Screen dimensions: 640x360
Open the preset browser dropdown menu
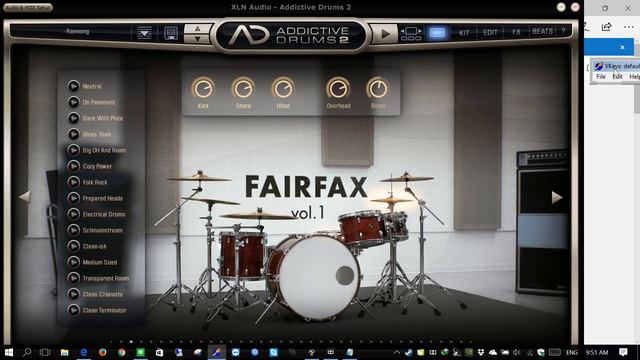[144, 33]
